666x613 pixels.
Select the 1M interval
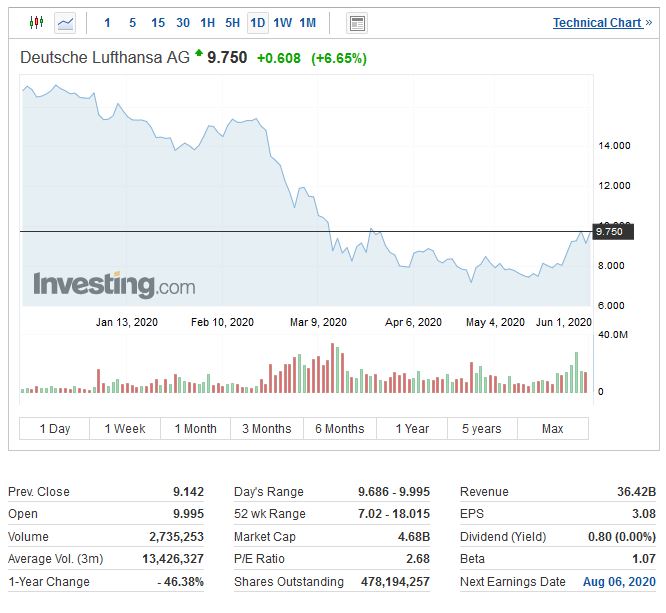pyautogui.click(x=308, y=23)
